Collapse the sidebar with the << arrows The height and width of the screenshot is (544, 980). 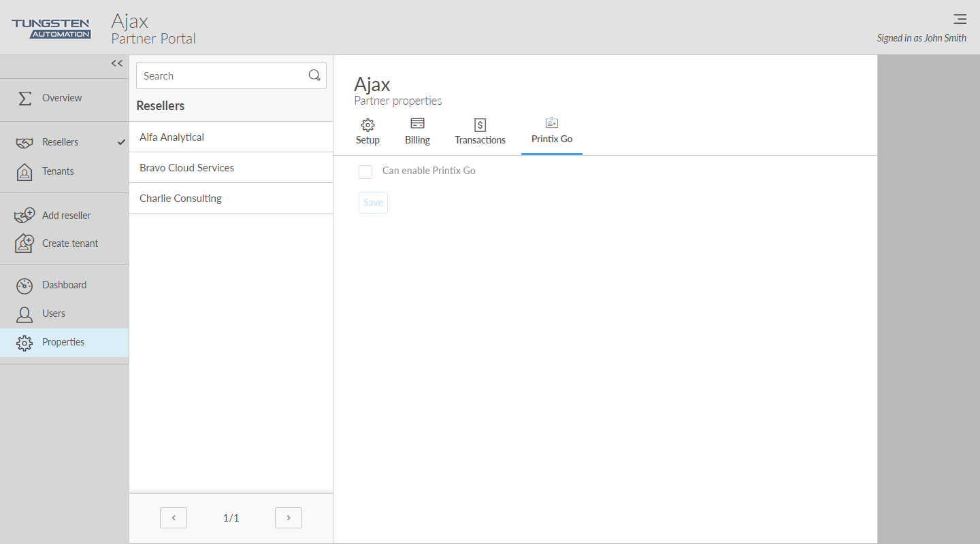click(117, 63)
